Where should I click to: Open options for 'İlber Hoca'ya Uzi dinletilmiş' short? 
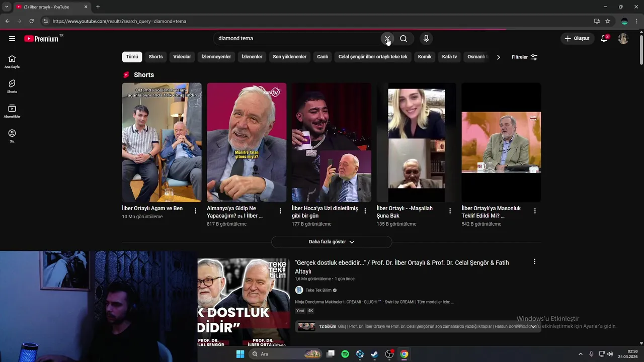[365, 211]
